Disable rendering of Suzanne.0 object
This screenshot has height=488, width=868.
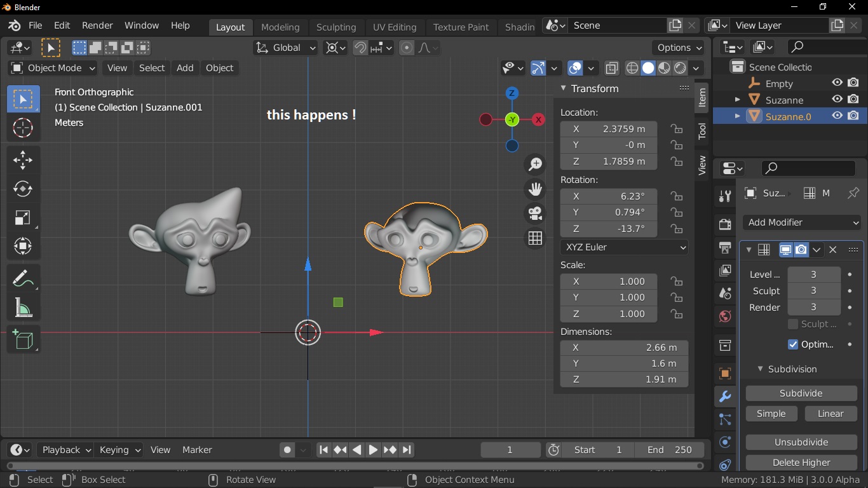click(853, 116)
